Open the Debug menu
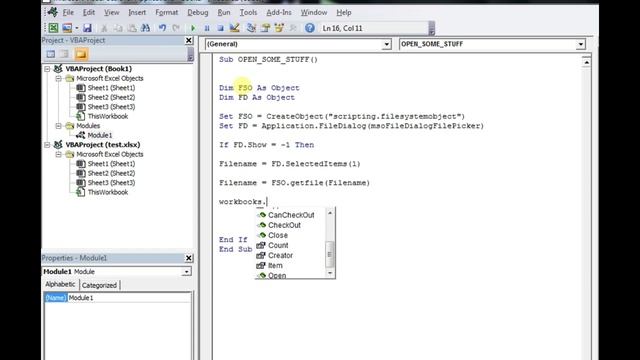The width and height of the screenshot is (640, 360). pyautogui.click(x=198, y=13)
